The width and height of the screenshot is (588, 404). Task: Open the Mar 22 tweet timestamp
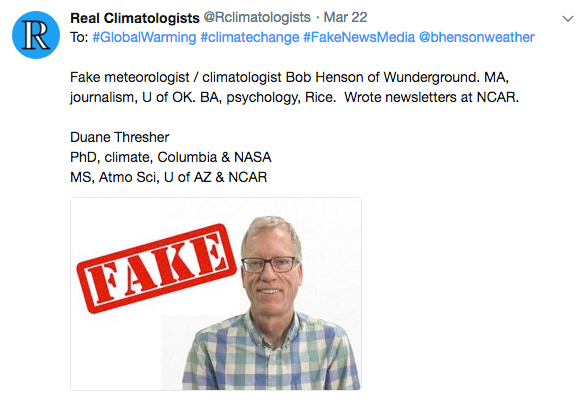click(x=345, y=17)
